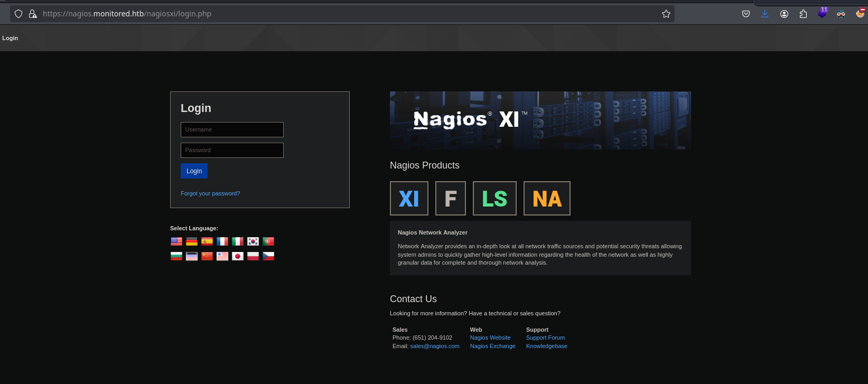The image size is (868, 384).
Task: Open the Log Server LS product tile
Action: tap(494, 199)
